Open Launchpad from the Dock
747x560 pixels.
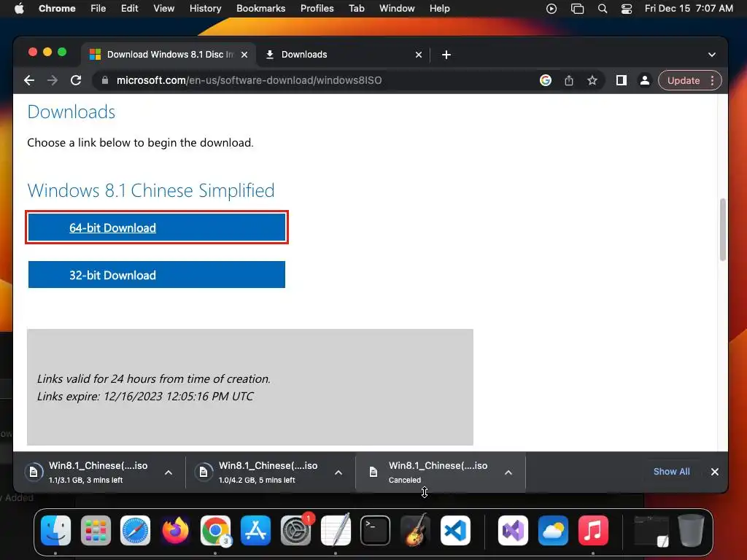(x=96, y=530)
